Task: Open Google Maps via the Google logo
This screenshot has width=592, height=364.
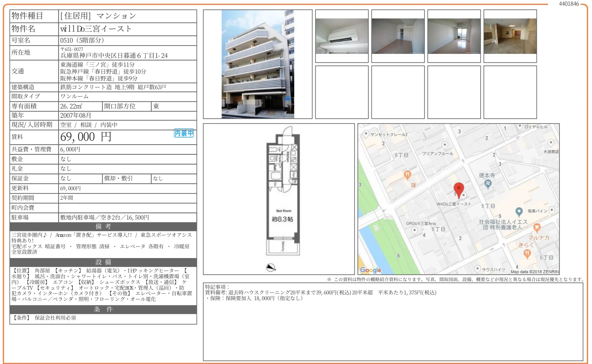Action: tap(371, 270)
